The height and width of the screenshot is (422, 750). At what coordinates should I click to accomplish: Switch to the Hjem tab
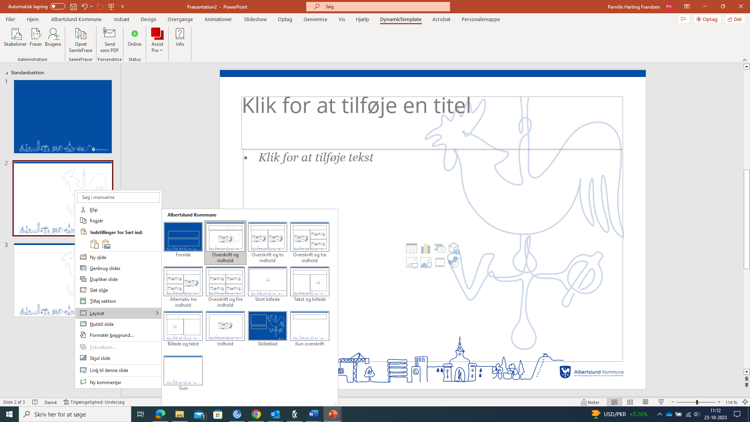coord(33,20)
